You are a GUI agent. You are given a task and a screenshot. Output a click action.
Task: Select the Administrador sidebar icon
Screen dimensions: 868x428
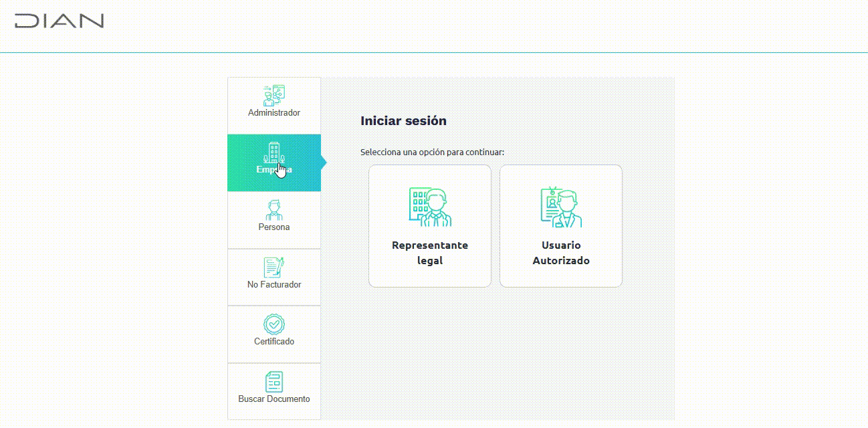pyautogui.click(x=274, y=97)
